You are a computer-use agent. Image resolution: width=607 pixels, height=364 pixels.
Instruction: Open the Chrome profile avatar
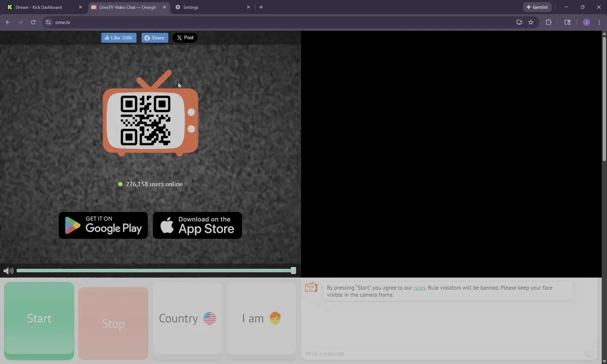tap(586, 22)
